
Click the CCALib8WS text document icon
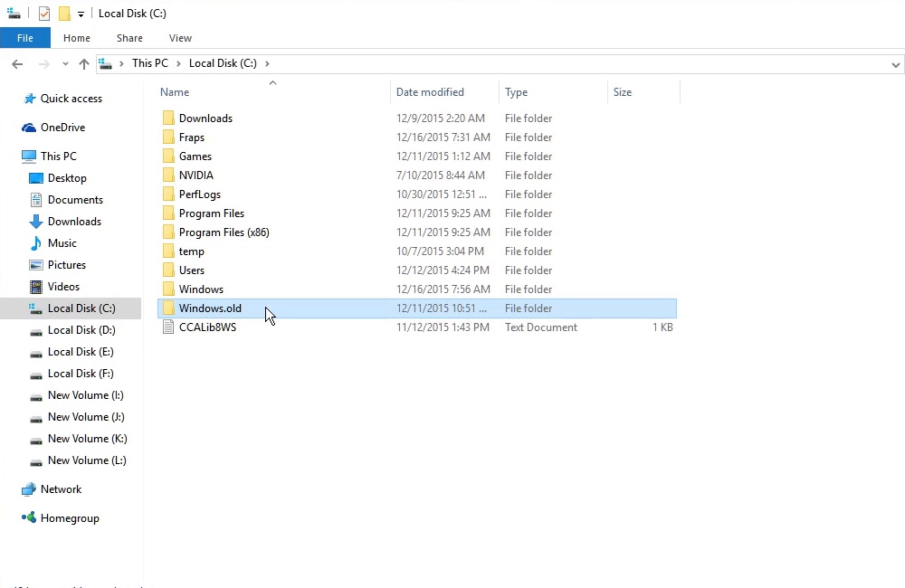click(x=168, y=327)
